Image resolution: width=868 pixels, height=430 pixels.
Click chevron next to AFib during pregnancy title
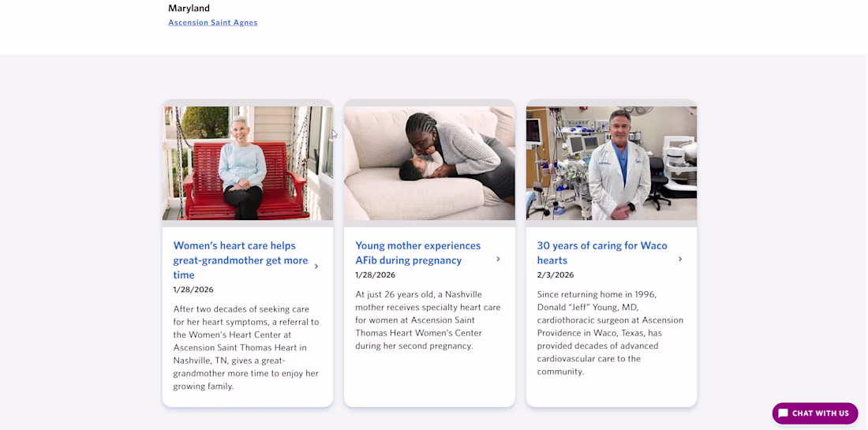point(498,259)
